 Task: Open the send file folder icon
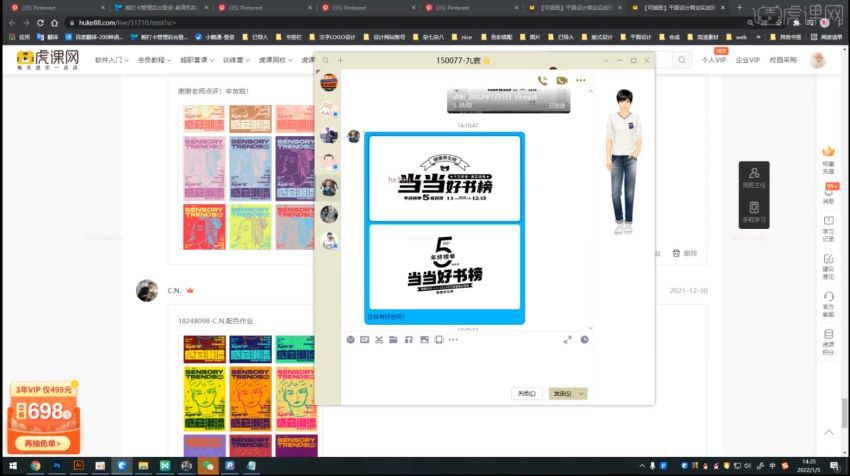[x=394, y=339]
